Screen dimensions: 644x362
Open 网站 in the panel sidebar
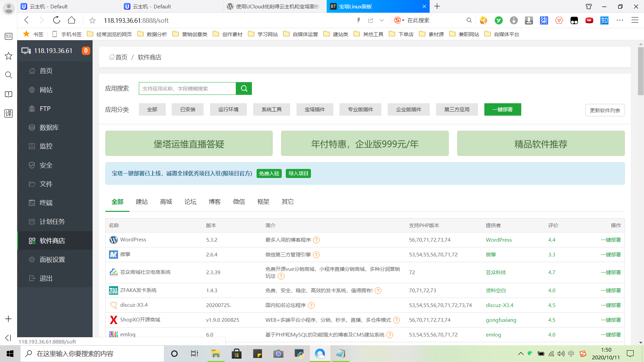55,90
